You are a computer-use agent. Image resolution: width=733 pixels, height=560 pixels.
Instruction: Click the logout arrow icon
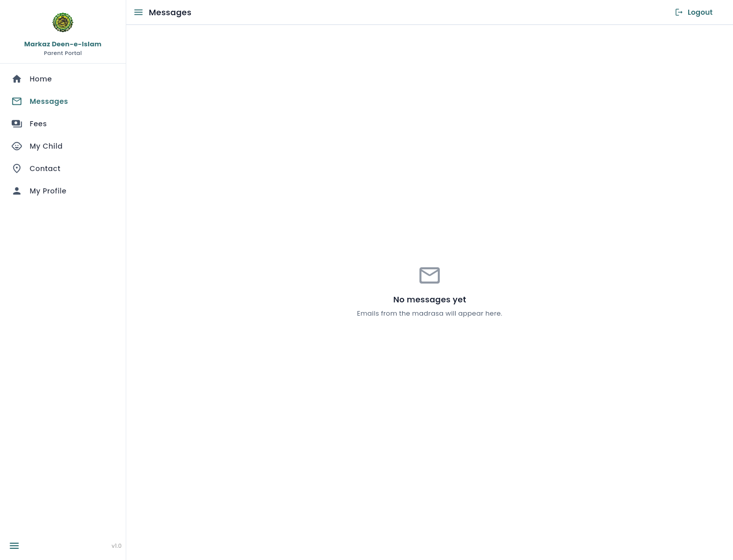(679, 12)
